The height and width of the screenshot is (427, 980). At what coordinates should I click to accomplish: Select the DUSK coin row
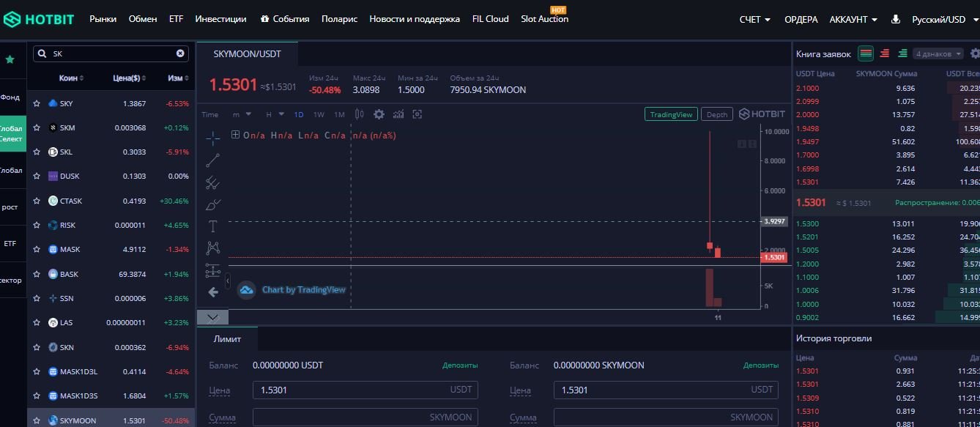pos(111,177)
